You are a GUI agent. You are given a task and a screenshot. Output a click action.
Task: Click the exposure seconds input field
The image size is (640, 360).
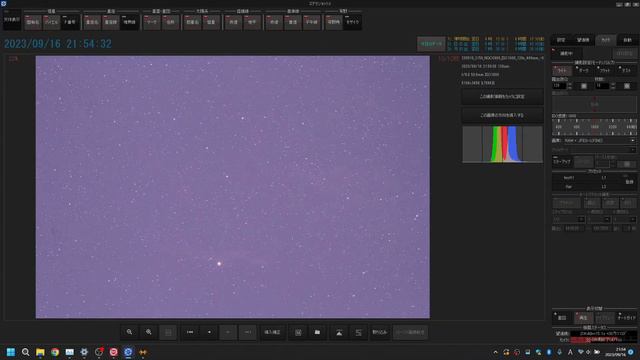tap(559, 86)
